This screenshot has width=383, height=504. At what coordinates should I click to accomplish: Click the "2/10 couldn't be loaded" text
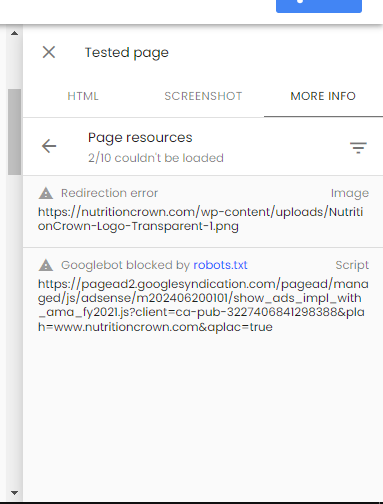(x=156, y=158)
